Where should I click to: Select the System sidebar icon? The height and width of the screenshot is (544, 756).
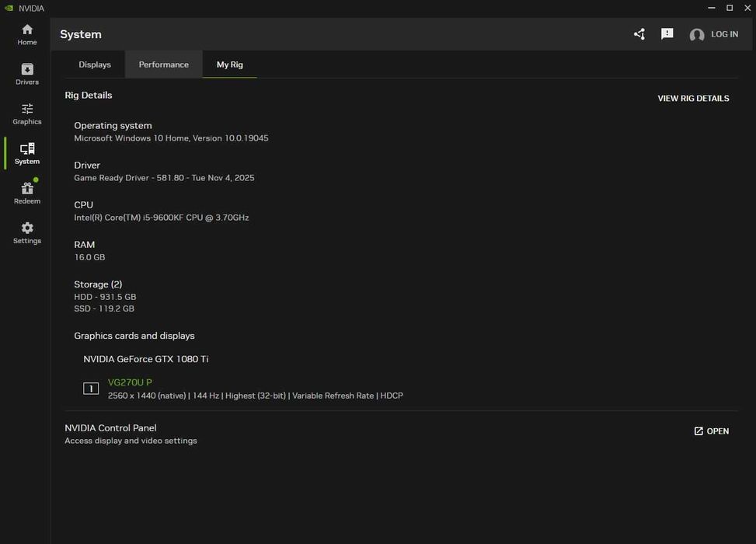[27, 153]
